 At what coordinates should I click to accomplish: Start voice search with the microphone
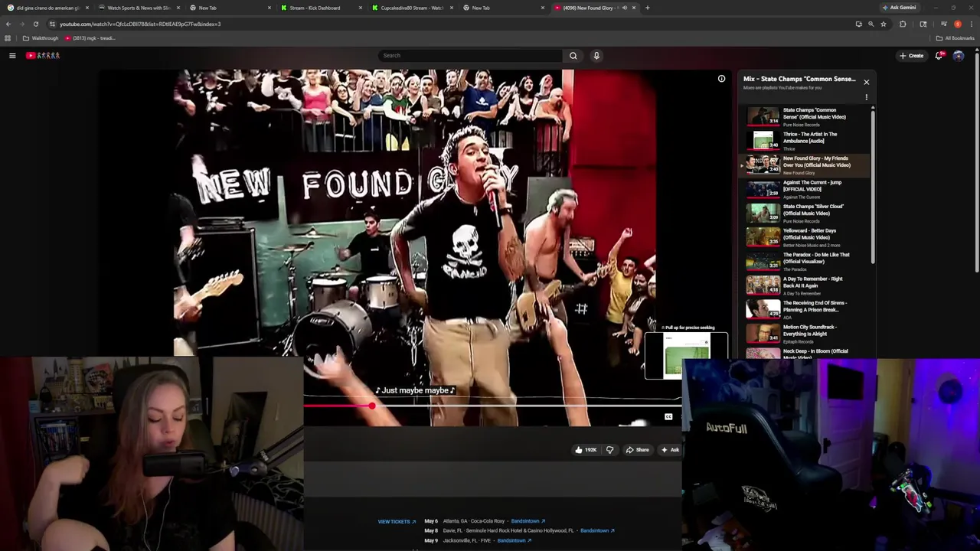[x=596, y=55]
